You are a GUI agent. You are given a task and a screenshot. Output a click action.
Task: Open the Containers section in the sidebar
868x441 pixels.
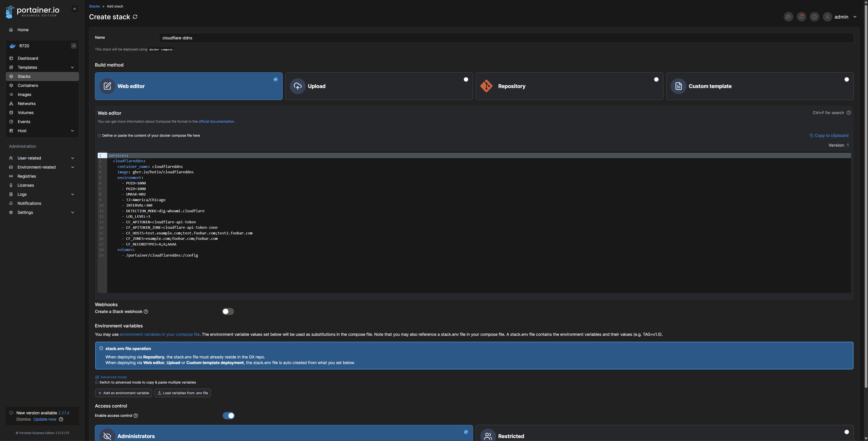pyautogui.click(x=28, y=85)
